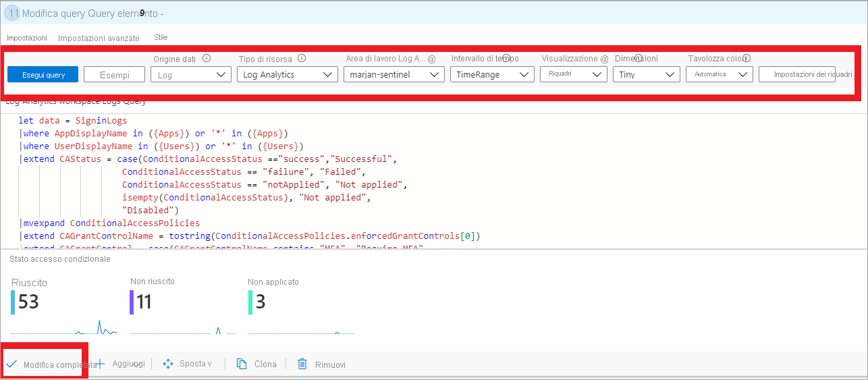Click the Esegui query button
This screenshot has height=380, width=868.
tap(43, 75)
